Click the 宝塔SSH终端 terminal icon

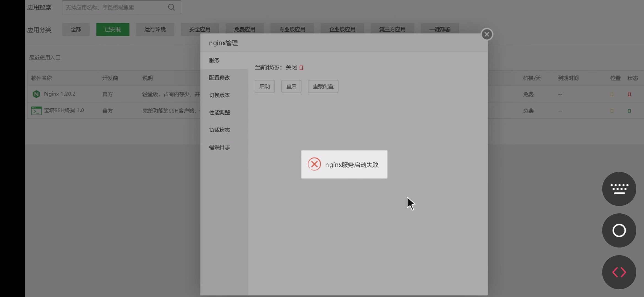[36, 111]
